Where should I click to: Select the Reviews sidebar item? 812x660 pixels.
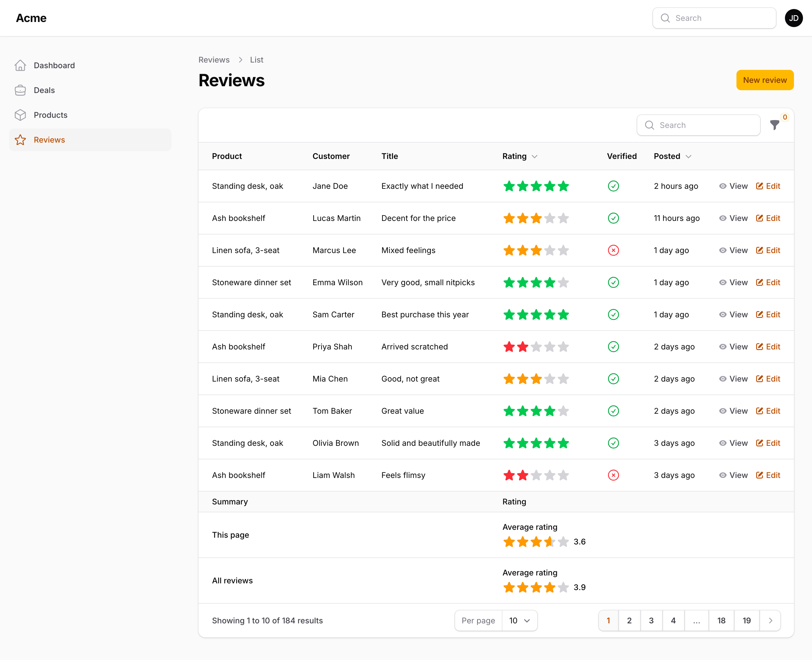click(x=90, y=140)
